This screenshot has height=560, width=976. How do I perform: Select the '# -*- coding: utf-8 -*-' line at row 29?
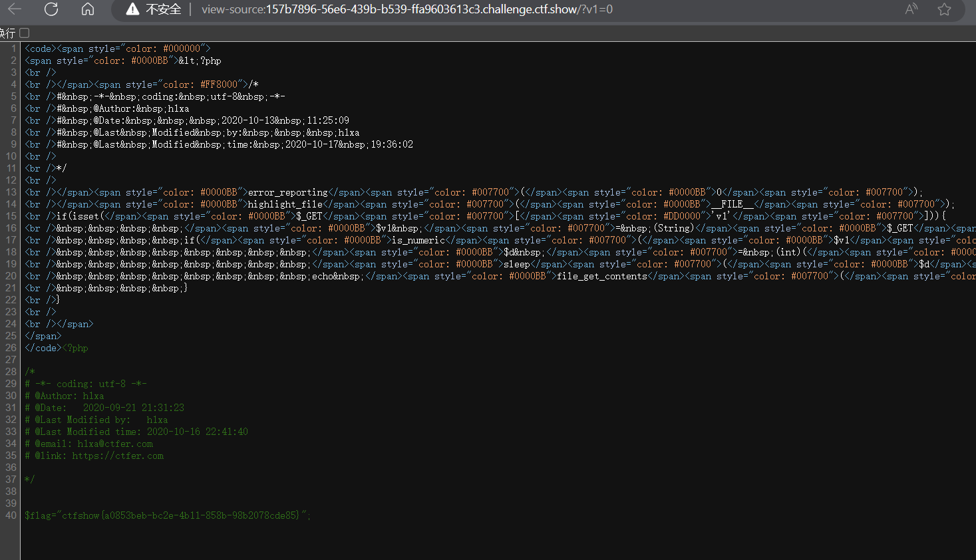point(86,384)
